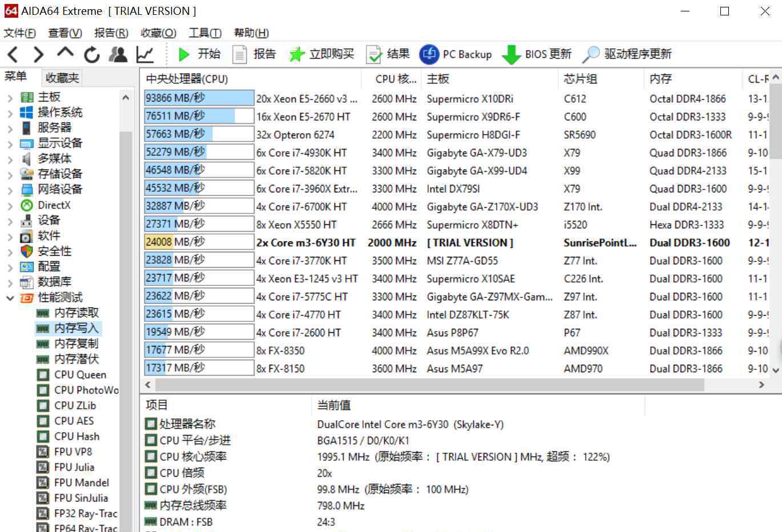Select DirectX Xbox icon in tree
The image size is (782, 532).
(x=27, y=205)
